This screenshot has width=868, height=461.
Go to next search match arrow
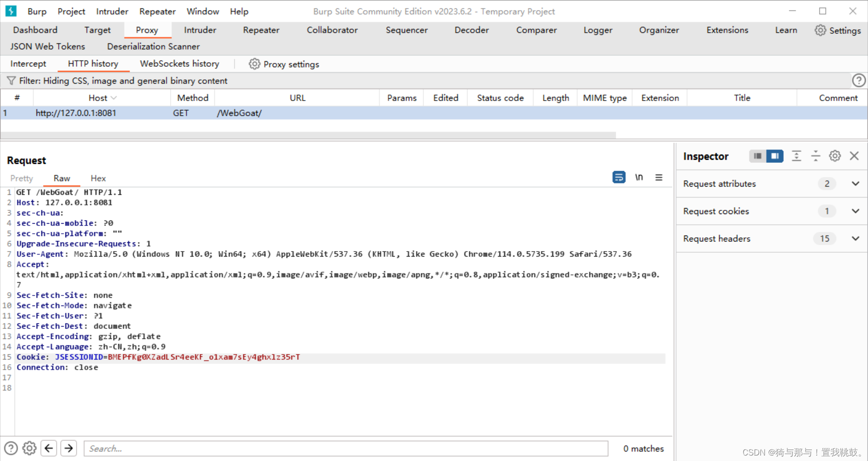(69, 448)
